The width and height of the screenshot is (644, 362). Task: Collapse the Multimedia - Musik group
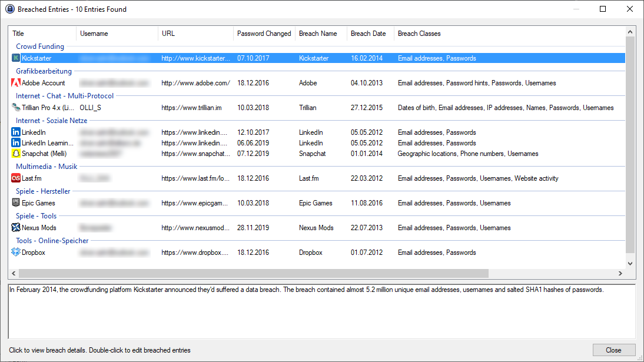tap(47, 167)
